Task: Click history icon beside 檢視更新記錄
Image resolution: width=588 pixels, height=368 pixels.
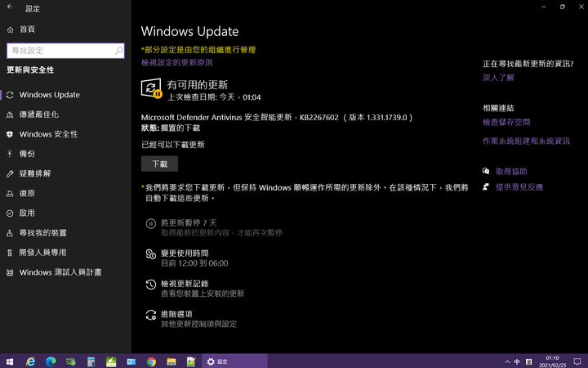Action: click(x=151, y=285)
